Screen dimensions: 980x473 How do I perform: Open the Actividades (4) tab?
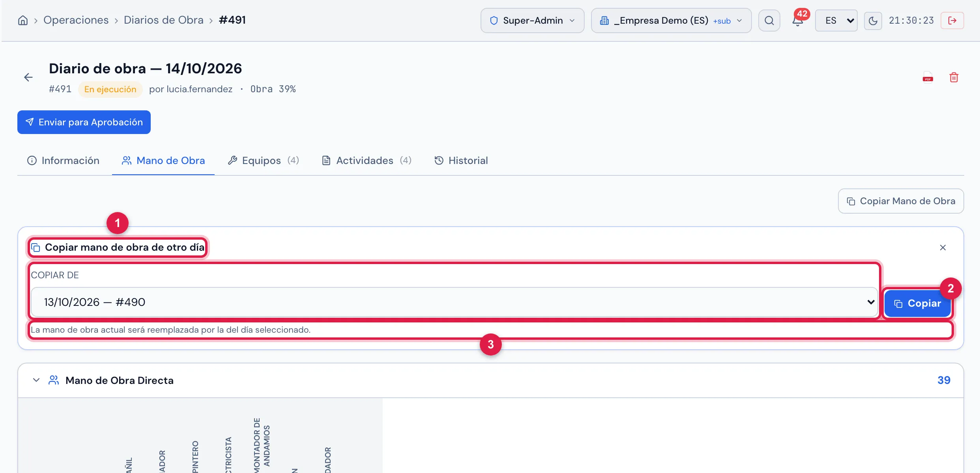(x=367, y=160)
